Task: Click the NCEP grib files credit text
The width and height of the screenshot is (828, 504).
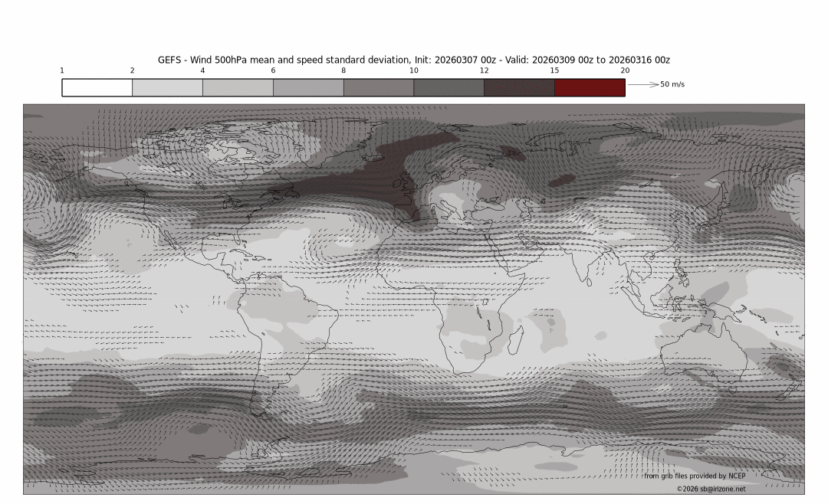Action: click(694, 476)
